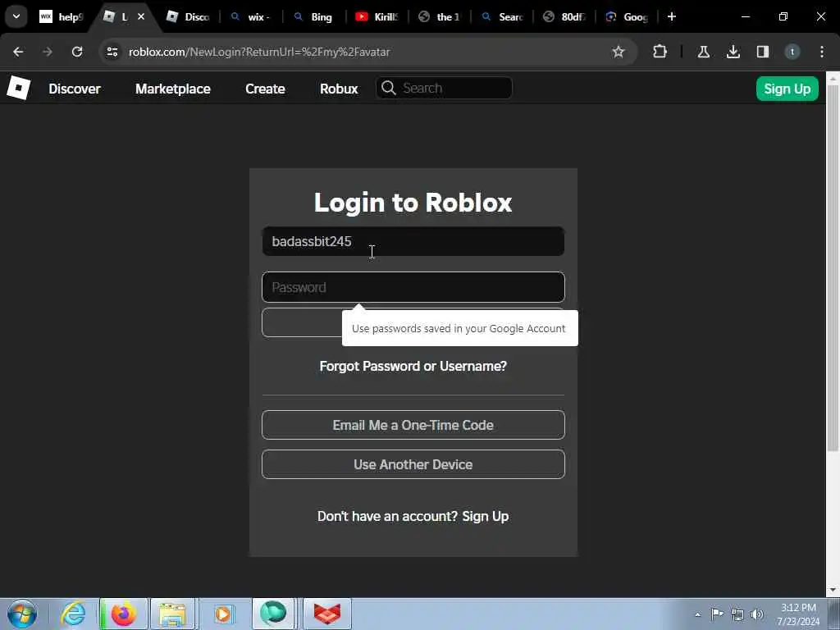Switch to the Bing tab
Screen dimensions: 840x630
tap(313, 17)
